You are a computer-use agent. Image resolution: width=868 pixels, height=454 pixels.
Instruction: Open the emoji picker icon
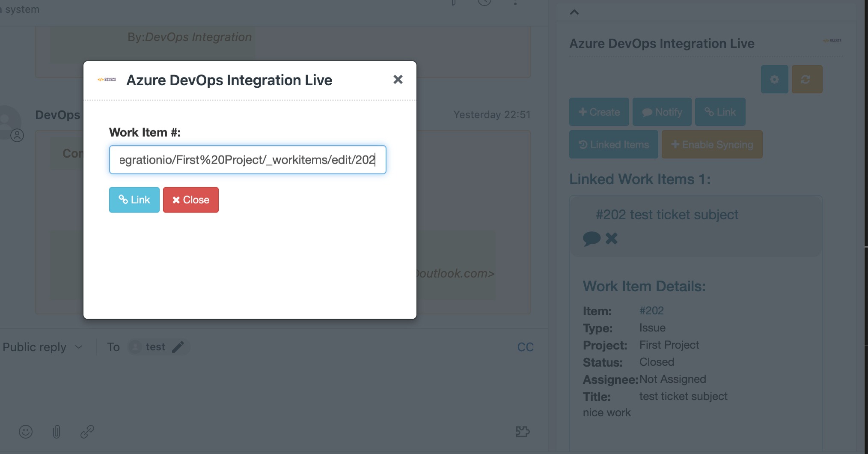tap(26, 431)
